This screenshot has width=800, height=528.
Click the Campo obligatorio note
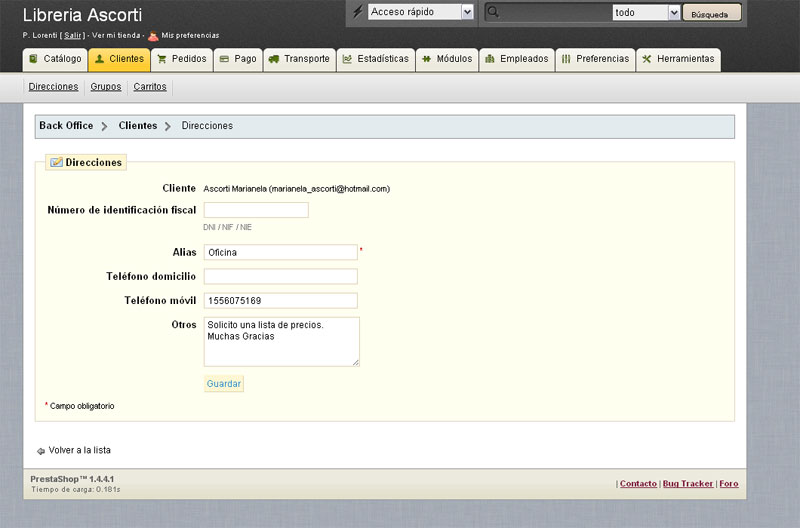coord(82,406)
